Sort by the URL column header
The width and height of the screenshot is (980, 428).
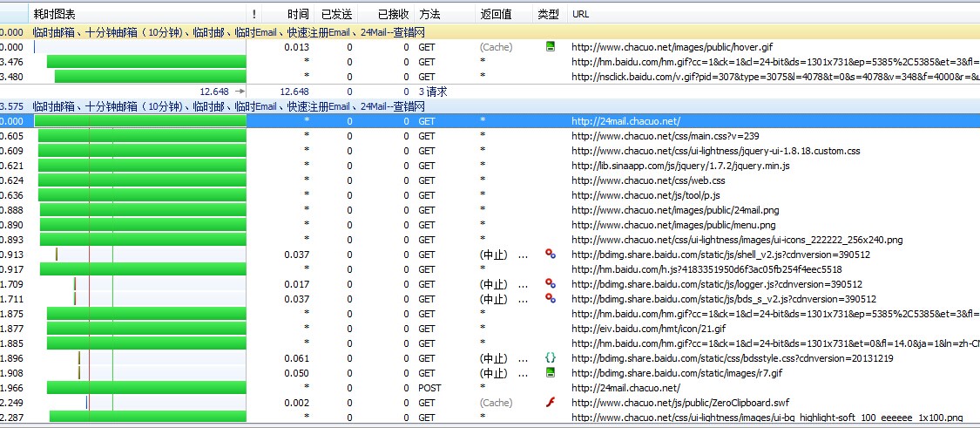[581, 15]
